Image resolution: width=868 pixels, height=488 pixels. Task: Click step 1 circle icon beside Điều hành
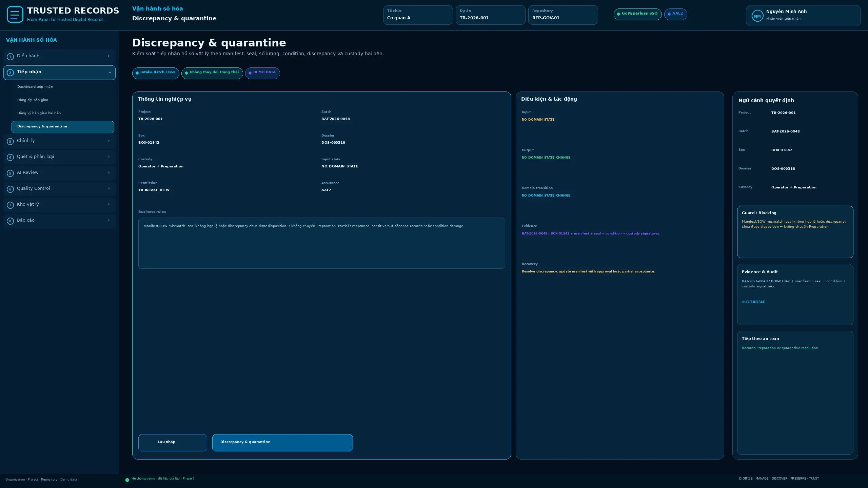tap(10, 57)
